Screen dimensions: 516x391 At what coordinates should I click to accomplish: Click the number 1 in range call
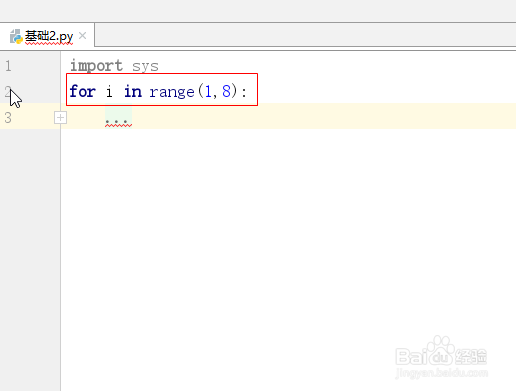tap(208, 91)
